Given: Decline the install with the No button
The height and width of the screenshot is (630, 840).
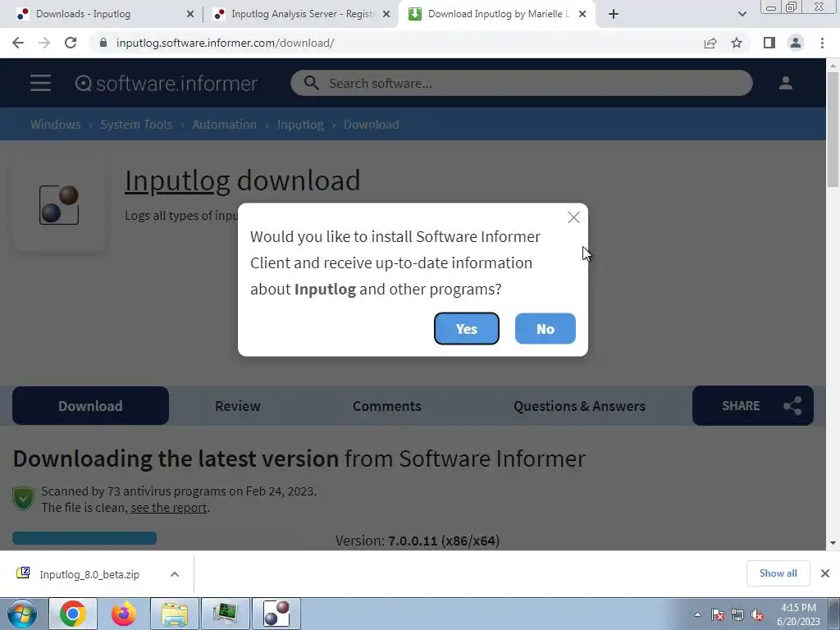Looking at the screenshot, I should [x=545, y=328].
